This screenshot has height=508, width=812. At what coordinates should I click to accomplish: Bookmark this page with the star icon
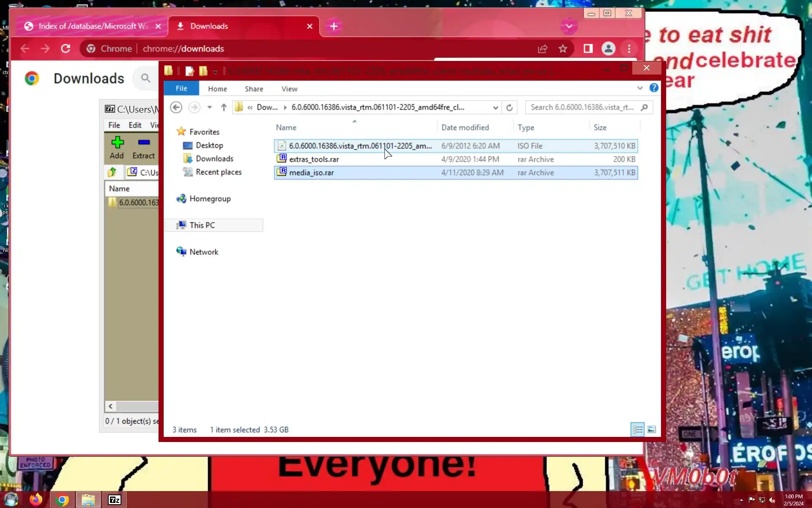[562, 49]
